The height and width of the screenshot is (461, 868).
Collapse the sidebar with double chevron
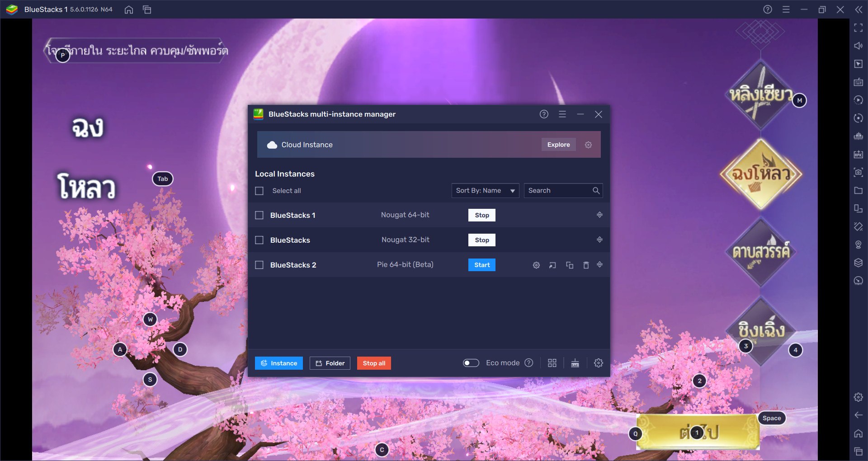pyautogui.click(x=859, y=9)
